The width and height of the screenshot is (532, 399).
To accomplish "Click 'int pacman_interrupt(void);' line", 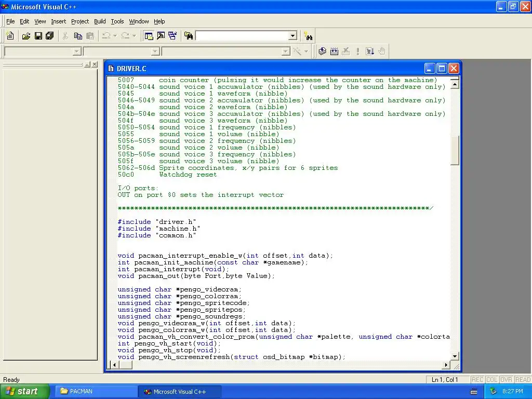I will click(x=173, y=269).
